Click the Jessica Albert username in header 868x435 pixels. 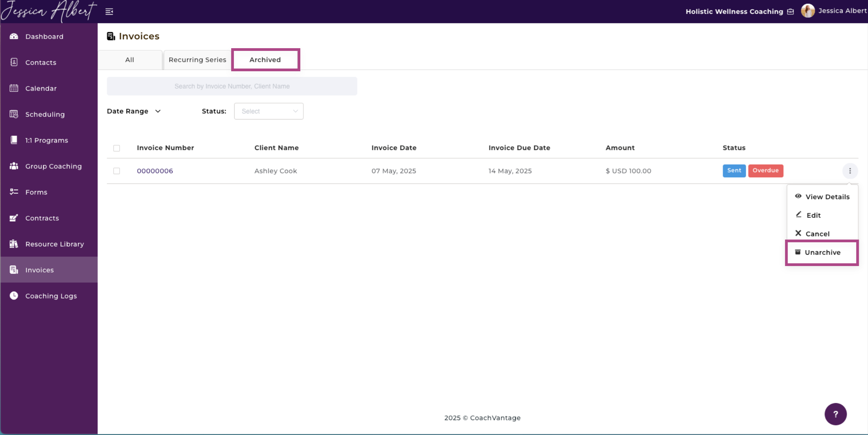click(842, 11)
